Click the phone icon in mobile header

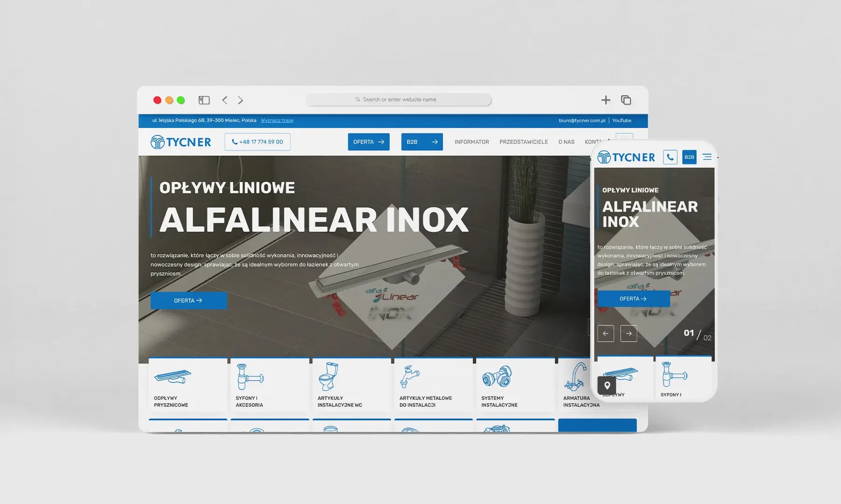point(670,157)
